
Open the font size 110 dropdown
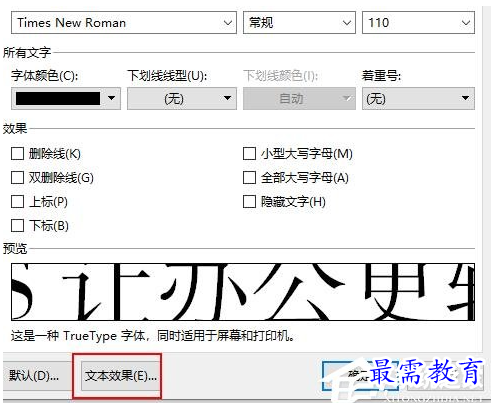point(466,23)
